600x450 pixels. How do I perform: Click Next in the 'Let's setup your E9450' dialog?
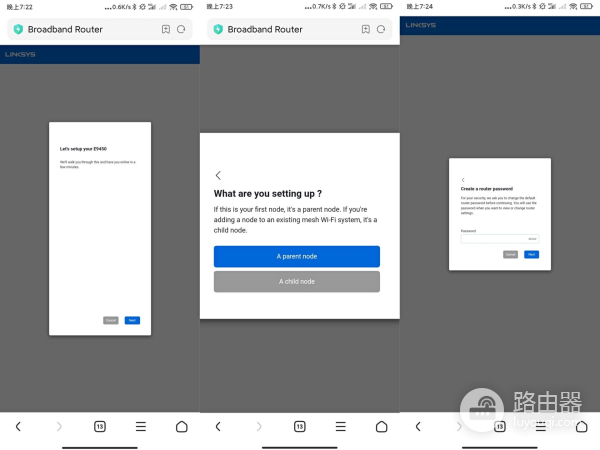132,320
